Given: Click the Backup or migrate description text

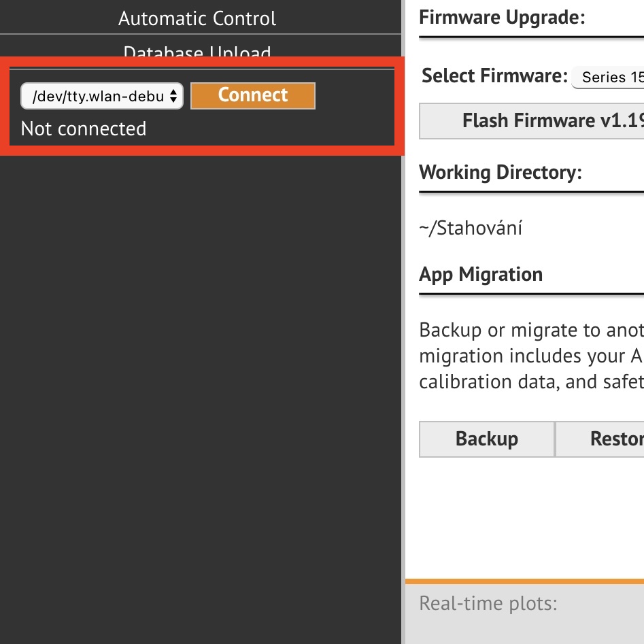Looking at the screenshot, I should pyautogui.click(x=531, y=356).
